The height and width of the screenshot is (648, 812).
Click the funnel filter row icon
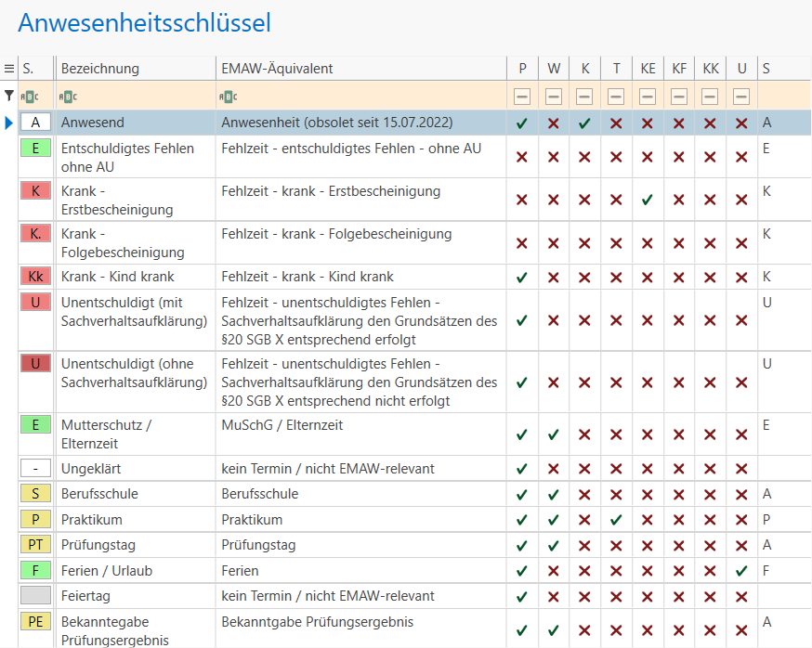[x=9, y=96]
